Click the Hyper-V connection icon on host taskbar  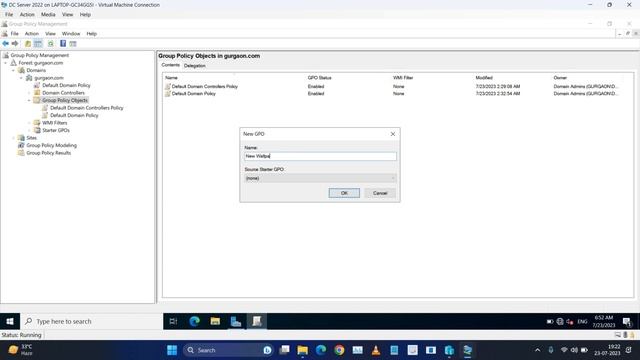click(x=467, y=350)
